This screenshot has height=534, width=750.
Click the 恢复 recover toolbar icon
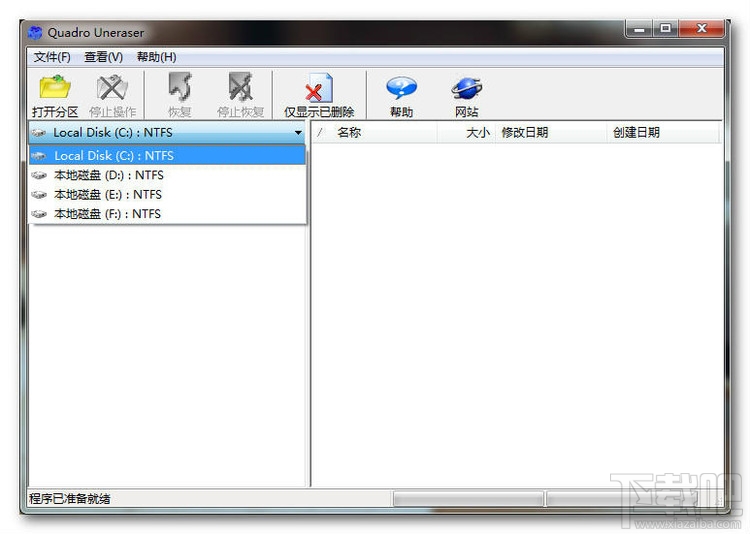(180, 95)
